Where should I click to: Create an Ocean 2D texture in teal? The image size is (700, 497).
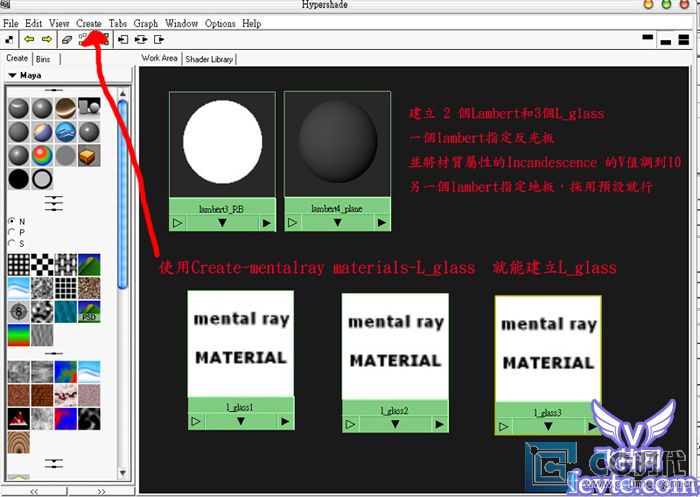coord(66,312)
